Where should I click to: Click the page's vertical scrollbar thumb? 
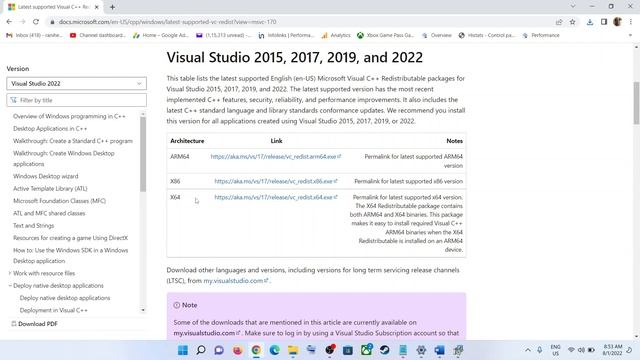coord(636,103)
